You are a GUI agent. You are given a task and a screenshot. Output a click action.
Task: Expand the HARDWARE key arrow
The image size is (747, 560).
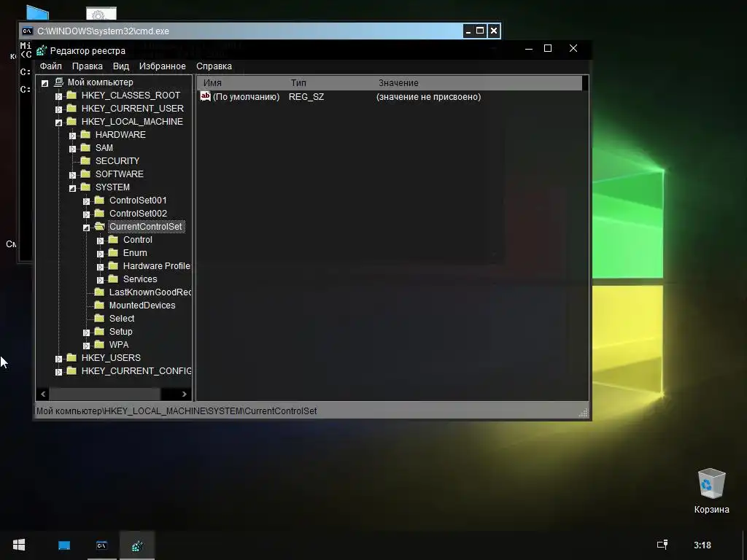(x=72, y=136)
